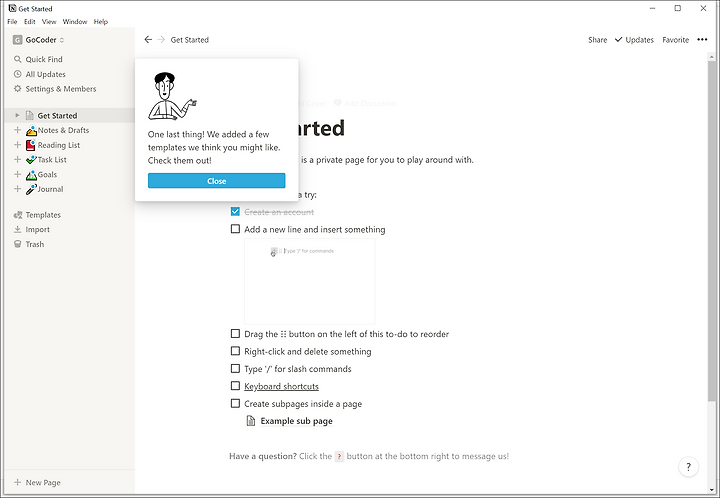Click the Quick Find magnifier icon
The image size is (720, 498).
(17, 59)
